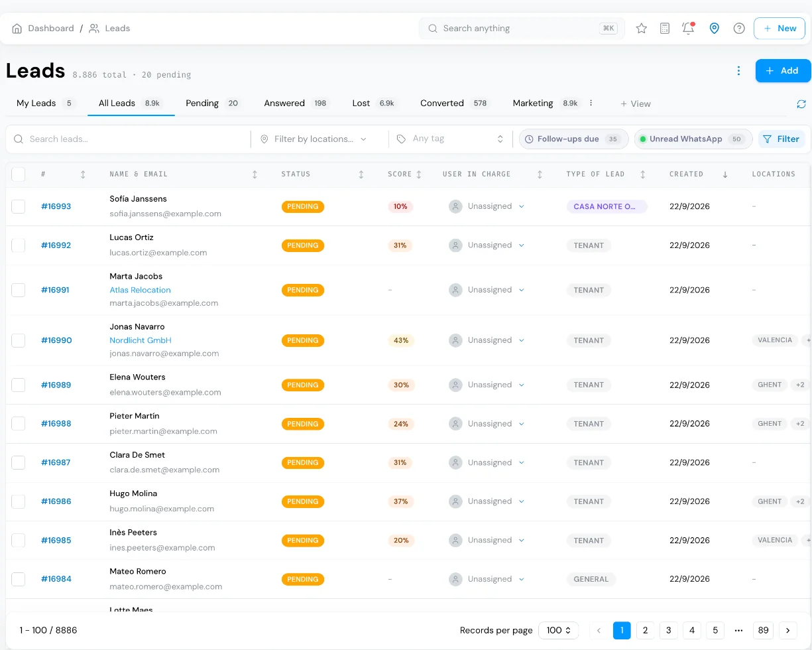The image size is (812, 650).
Task: Click the Dashboard home icon in breadcrumb
Action: click(x=17, y=29)
